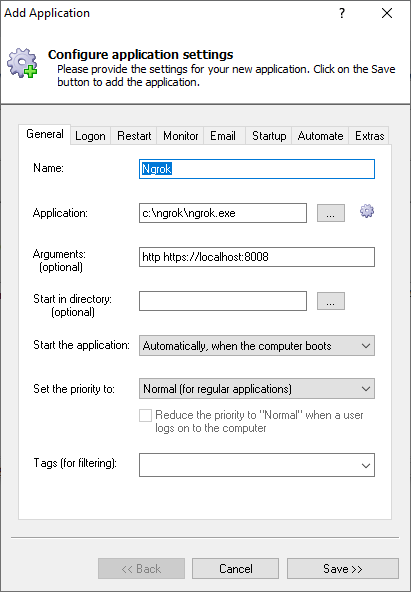The height and width of the screenshot is (592, 411).
Task: Browse for the application executable file
Action: pos(331,213)
